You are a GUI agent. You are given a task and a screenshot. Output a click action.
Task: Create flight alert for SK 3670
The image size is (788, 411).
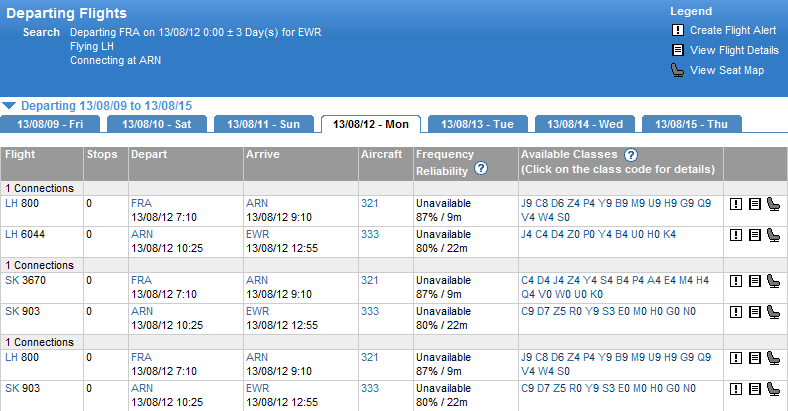(736, 281)
